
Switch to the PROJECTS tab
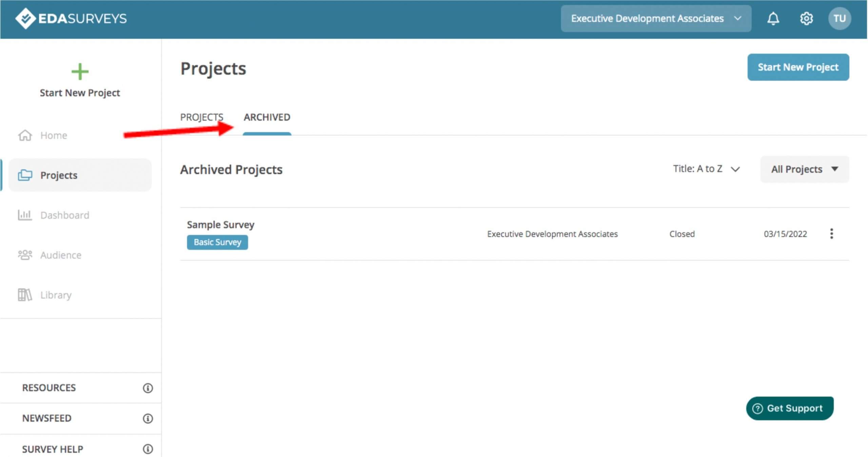[202, 117]
